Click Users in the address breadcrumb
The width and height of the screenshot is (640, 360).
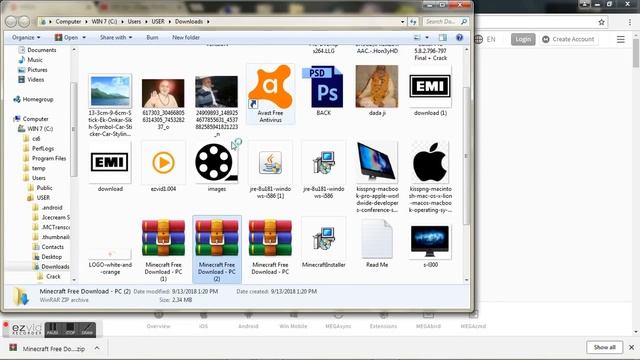point(134,21)
